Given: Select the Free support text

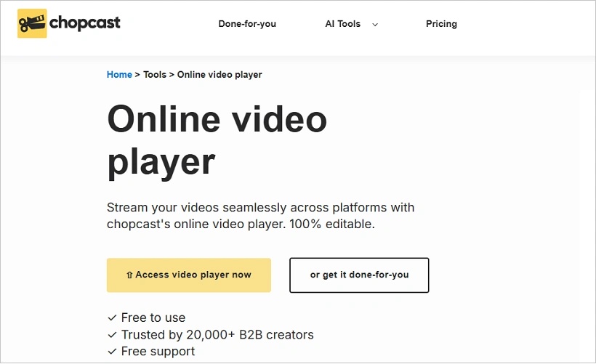Looking at the screenshot, I should click(x=158, y=352).
